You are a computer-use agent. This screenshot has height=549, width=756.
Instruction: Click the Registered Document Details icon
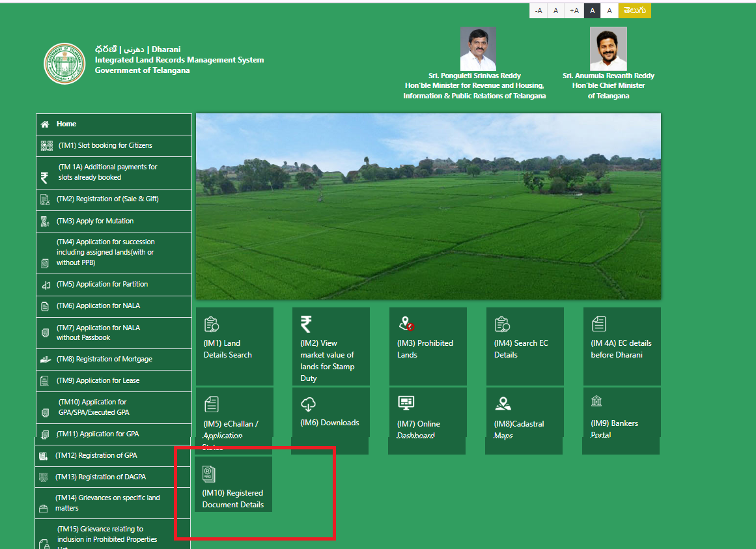[x=209, y=474]
